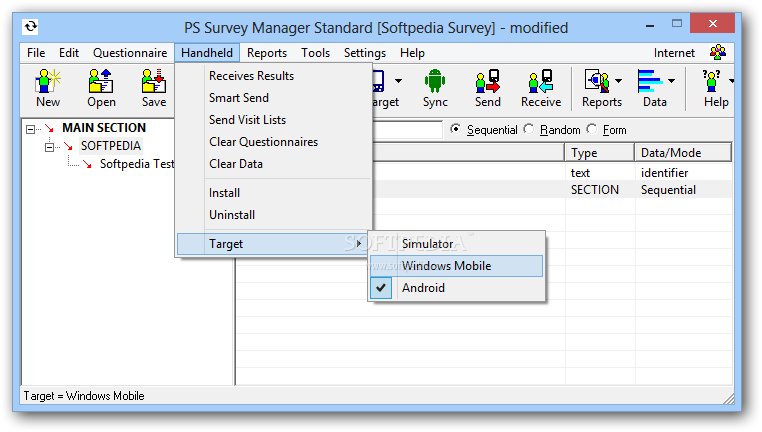The height and width of the screenshot is (432, 762).
Task: Open the Reports toolbar dropdown arrow
Action: tap(618, 81)
